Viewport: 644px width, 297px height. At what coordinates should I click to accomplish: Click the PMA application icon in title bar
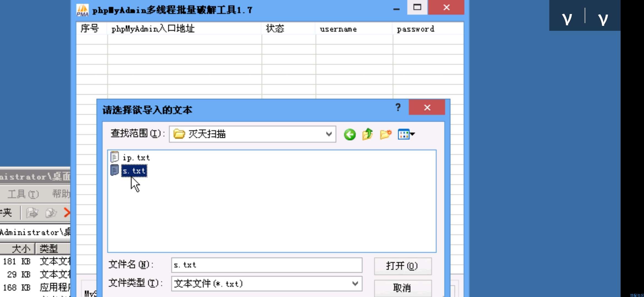[82, 10]
